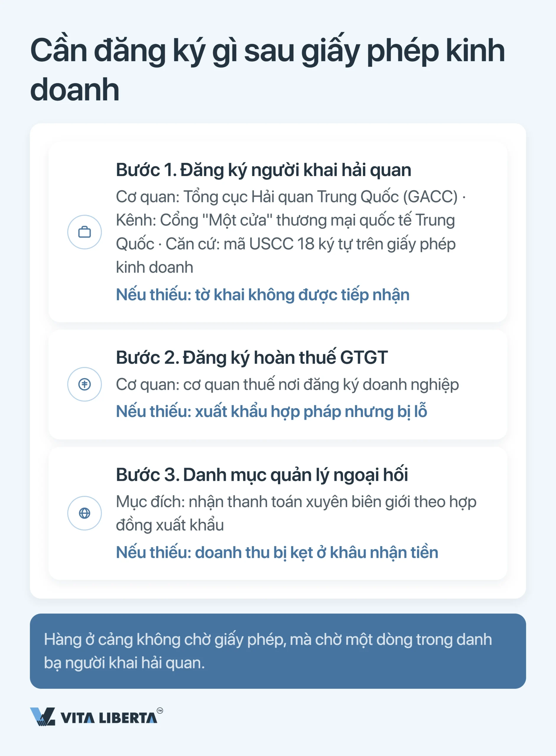
Task: Click the main title 'Cần đăng ký gì sau giấy phép kinh doanh'
Action: [x=267, y=70]
